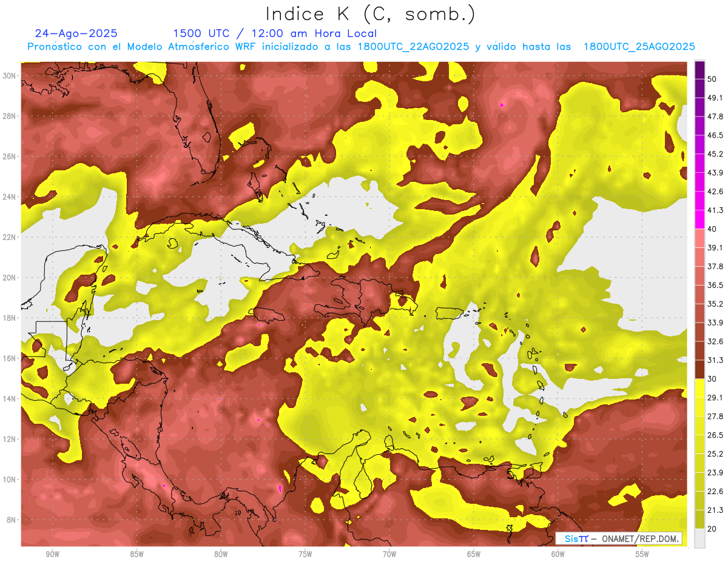Click latitude axis label 12N

tap(9, 439)
